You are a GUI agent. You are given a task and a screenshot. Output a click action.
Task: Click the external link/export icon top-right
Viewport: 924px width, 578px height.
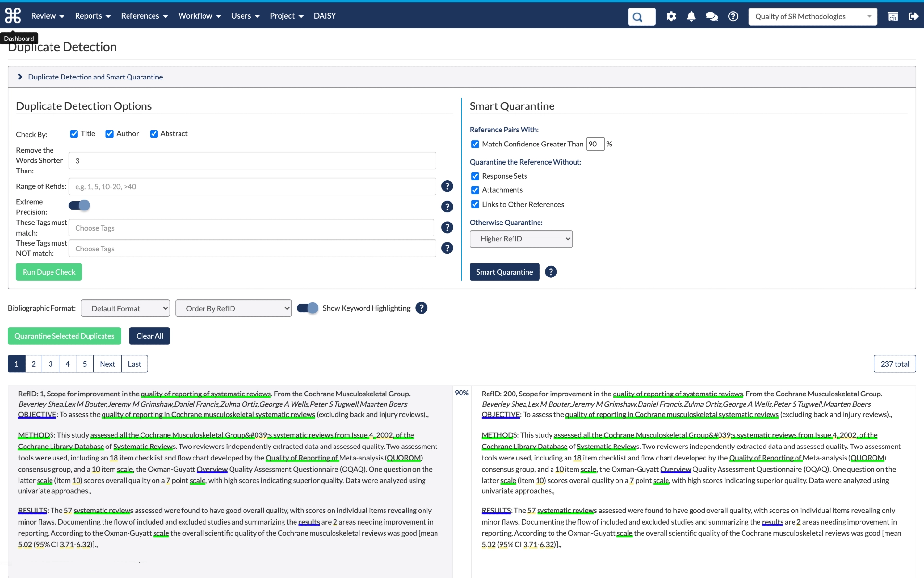[915, 15]
